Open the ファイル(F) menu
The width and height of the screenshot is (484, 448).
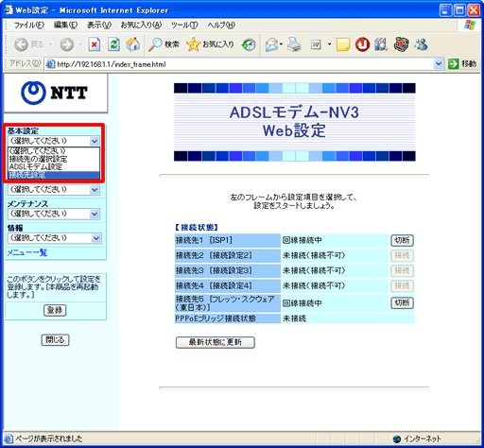[29, 25]
